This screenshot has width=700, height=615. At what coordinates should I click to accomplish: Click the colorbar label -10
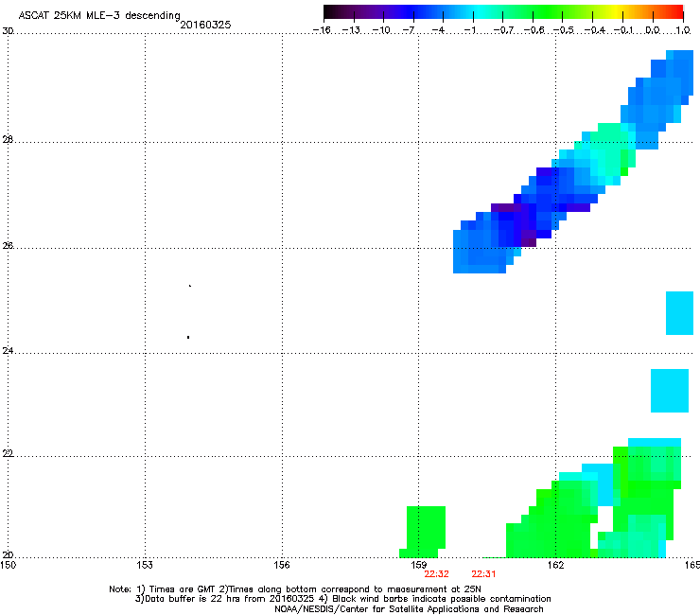[381, 30]
